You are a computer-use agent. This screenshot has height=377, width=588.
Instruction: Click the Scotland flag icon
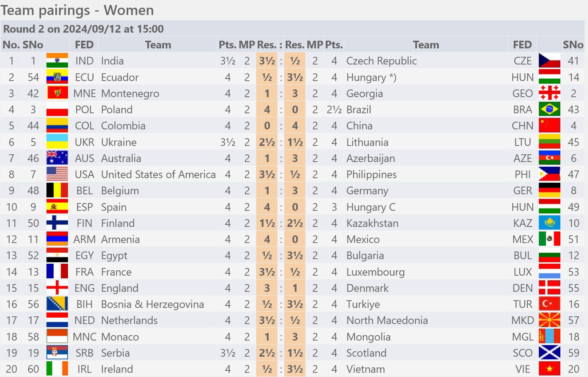coord(549,353)
